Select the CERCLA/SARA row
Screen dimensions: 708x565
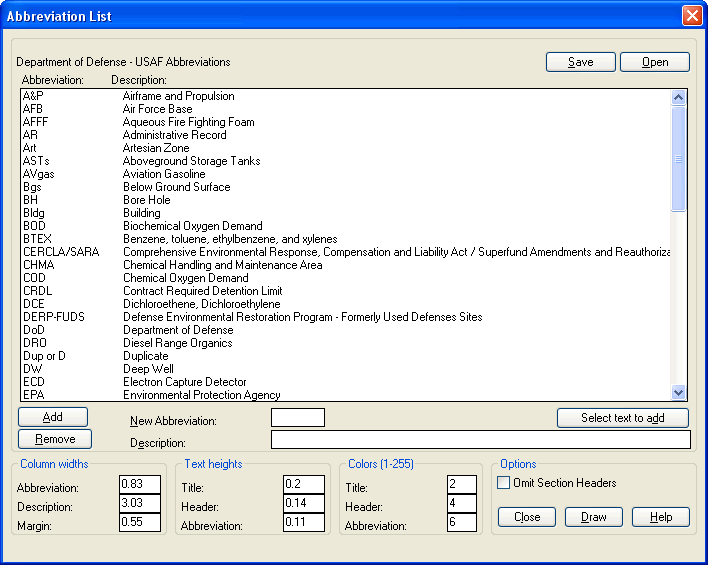click(x=346, y=252)
